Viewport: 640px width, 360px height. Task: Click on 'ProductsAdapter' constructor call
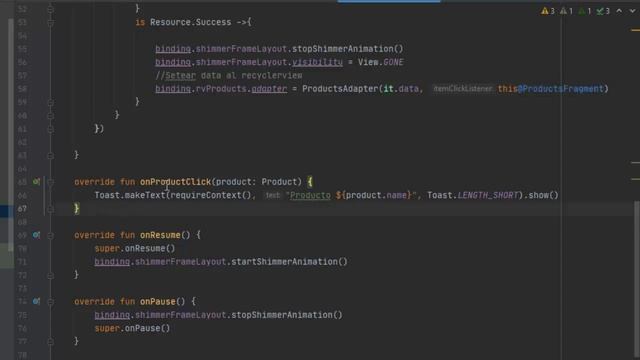pos(340,89)
